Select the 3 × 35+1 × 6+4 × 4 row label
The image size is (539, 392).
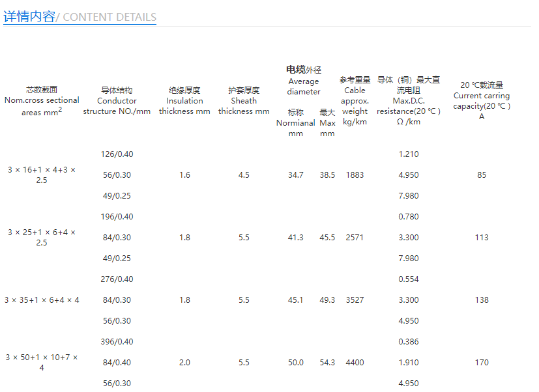42,300
